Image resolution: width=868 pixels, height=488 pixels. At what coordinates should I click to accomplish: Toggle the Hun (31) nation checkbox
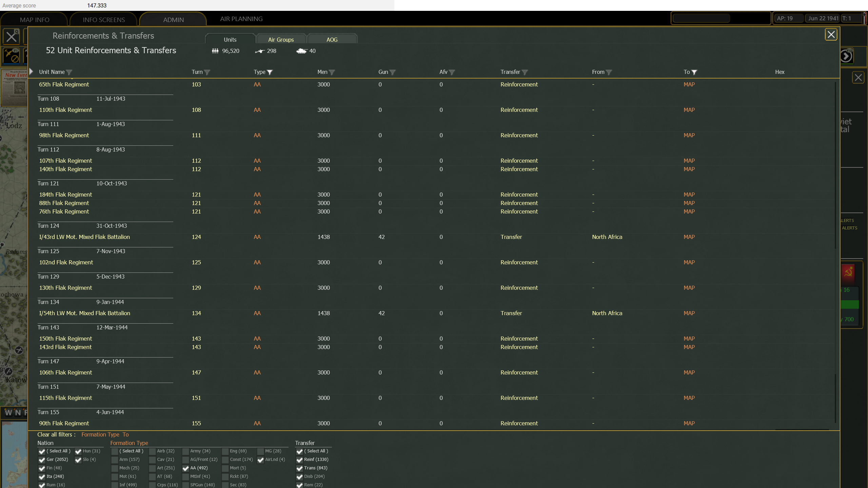[x=78, y=451]
